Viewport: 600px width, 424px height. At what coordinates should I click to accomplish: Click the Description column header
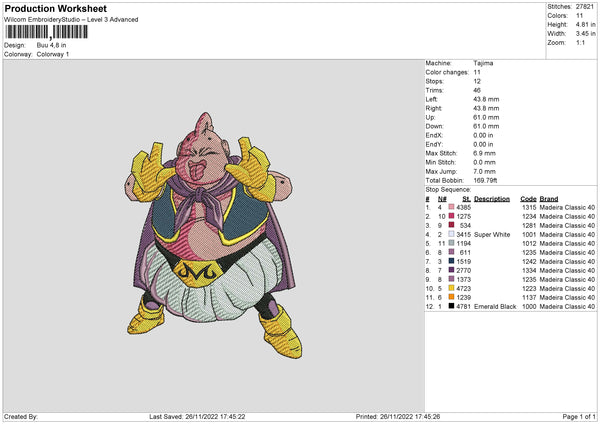pos(492,198)
